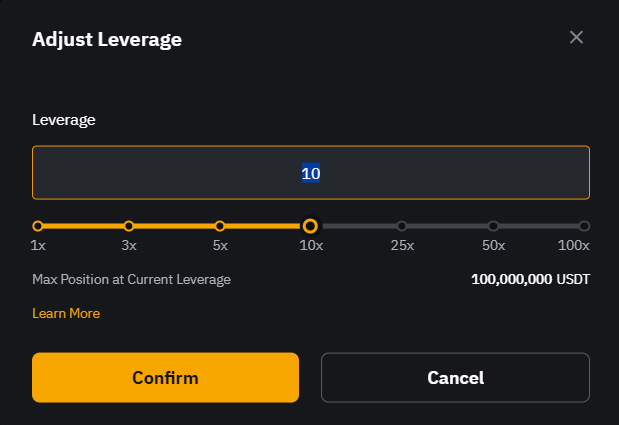Cancel the leverage change
The width and height of the screenshot is (619, 425).
(456, 378)
